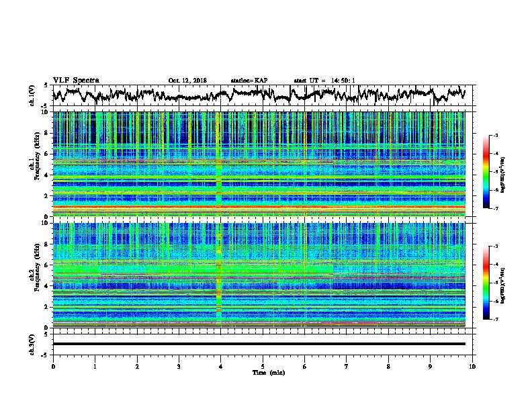Click the ch.2 color scale log(PSD) units label

[x=503, y=286]
